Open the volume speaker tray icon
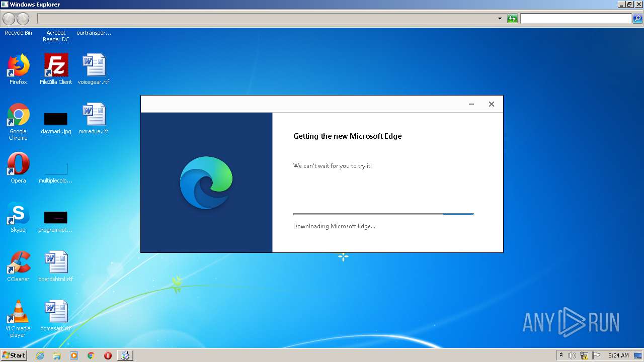This screenshot has width=644, height=362. click(x=572, y=355)
